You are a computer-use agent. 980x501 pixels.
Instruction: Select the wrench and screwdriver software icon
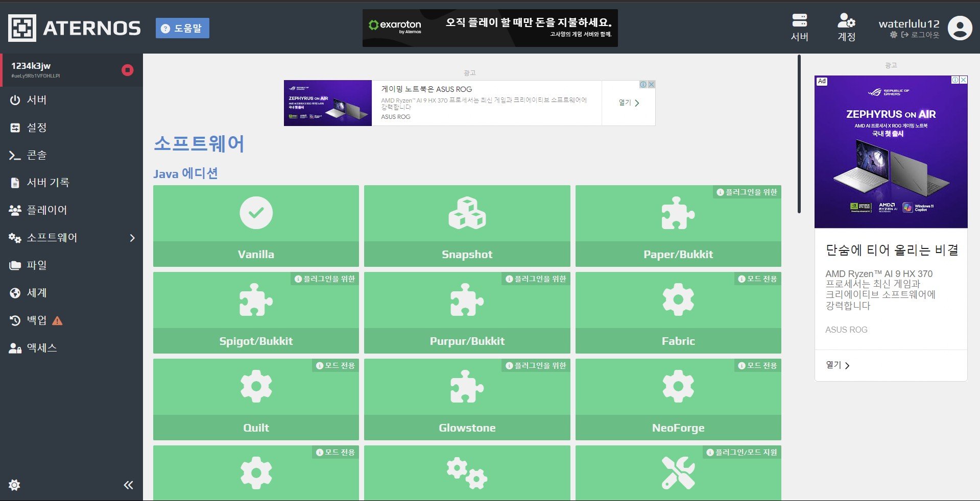click(678, 473)
